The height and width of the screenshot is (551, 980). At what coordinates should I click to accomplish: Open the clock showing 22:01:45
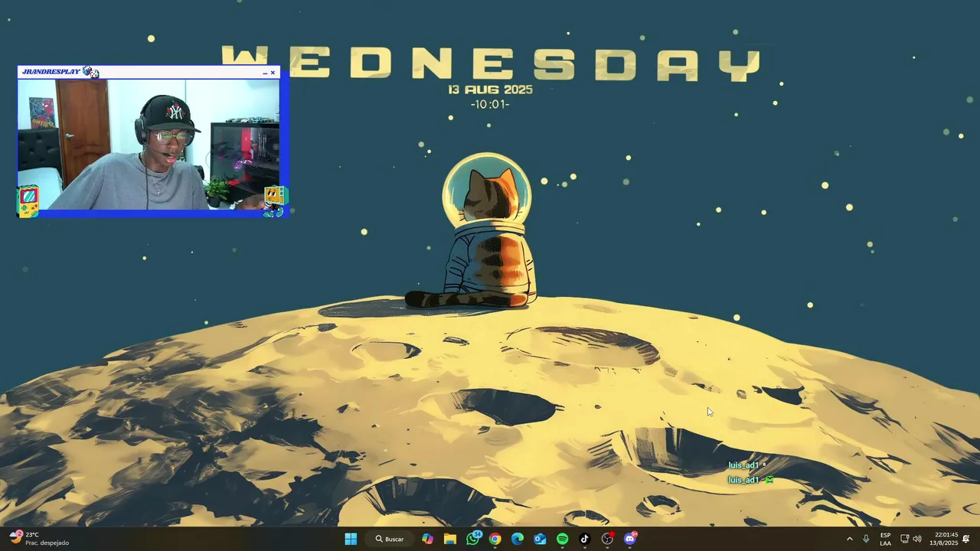(x=944, y=539)
